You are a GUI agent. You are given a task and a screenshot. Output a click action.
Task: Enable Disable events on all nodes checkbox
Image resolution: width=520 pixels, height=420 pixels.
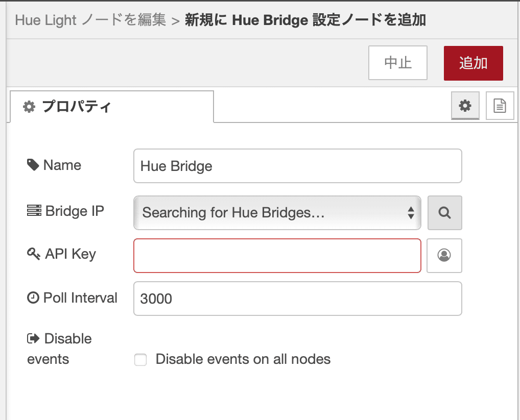(140, 359)
